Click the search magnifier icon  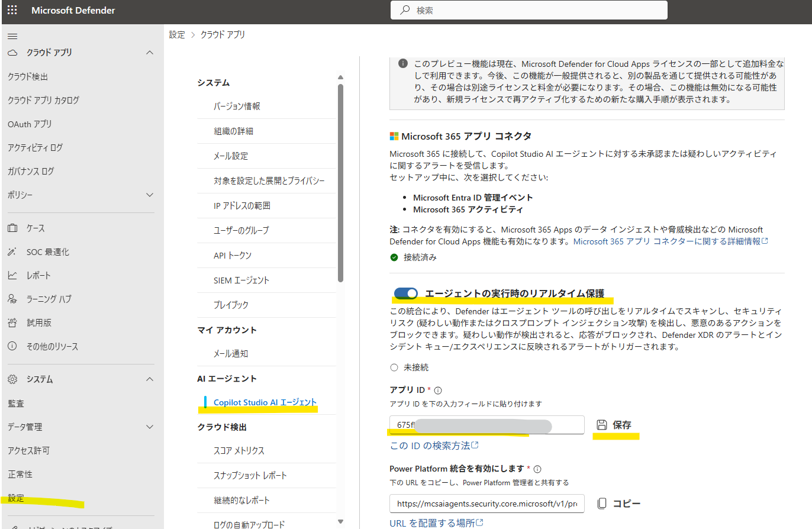coord(405,10)
